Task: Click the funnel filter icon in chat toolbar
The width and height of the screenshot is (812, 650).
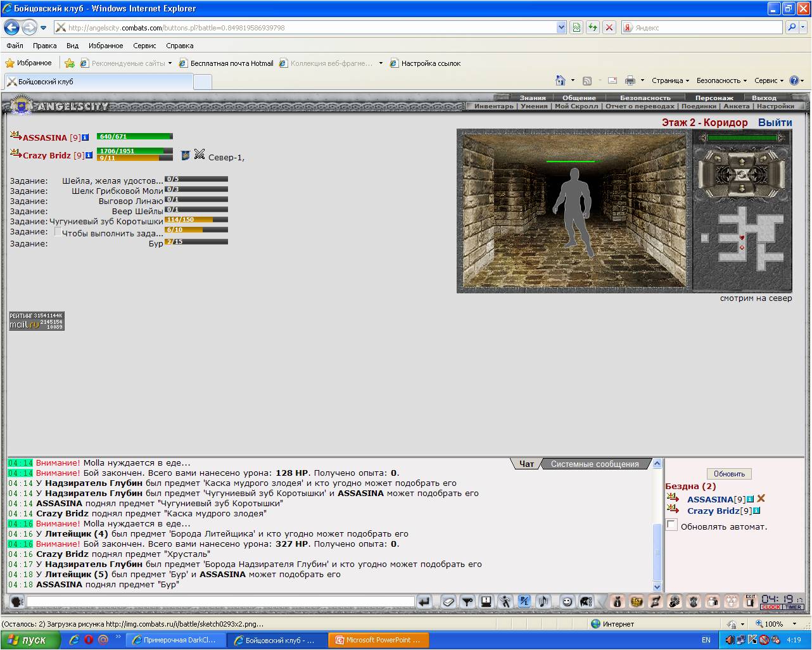Action: click(467, 602)
